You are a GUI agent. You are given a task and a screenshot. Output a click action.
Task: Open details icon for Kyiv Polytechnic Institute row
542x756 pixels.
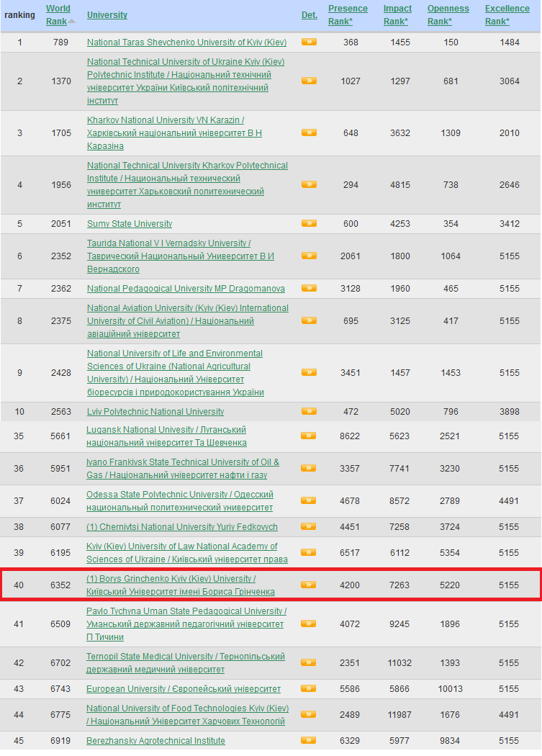pos(309,81)
